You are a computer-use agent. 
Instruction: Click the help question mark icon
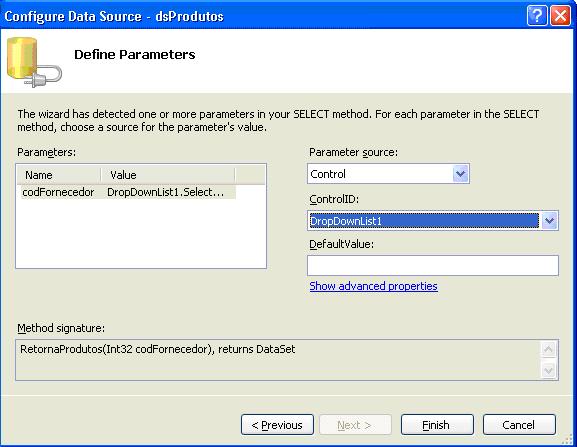click(537, 16)
